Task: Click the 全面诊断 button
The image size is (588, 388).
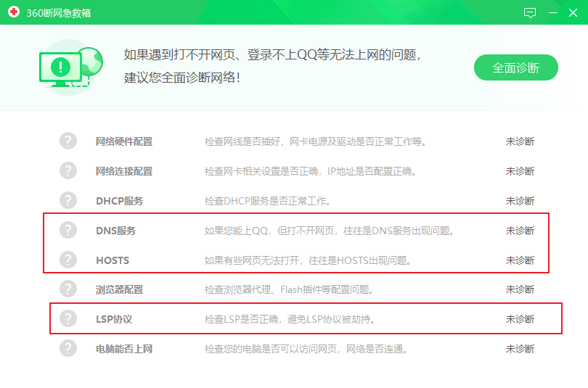Action: click(515, 67)
